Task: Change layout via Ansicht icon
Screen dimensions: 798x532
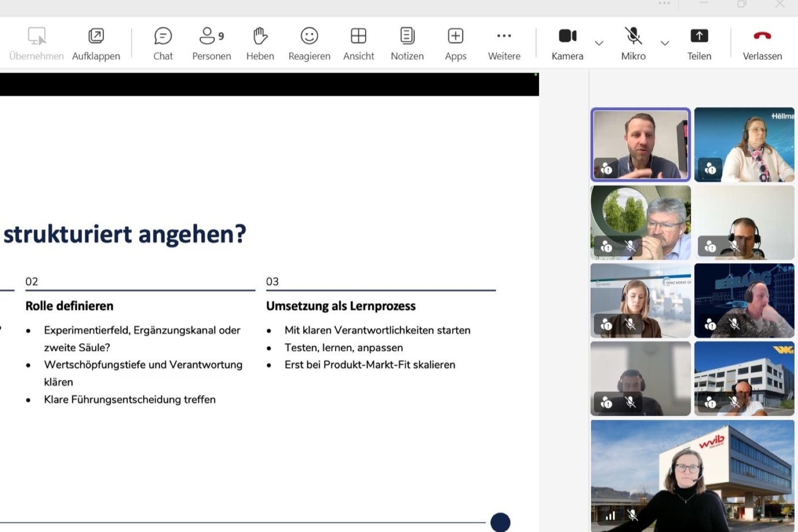Action: (358, 43)
